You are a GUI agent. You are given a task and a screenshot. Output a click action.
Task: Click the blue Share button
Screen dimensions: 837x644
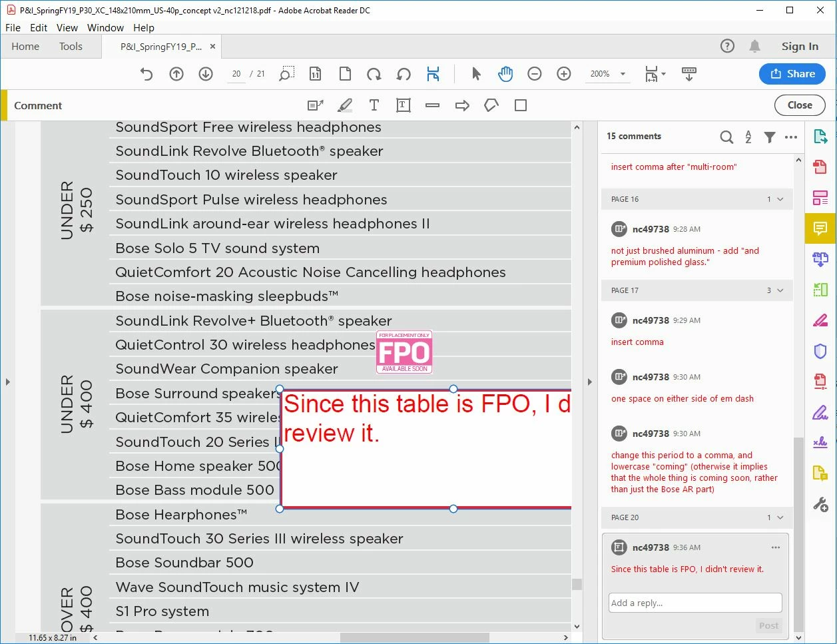792,74
